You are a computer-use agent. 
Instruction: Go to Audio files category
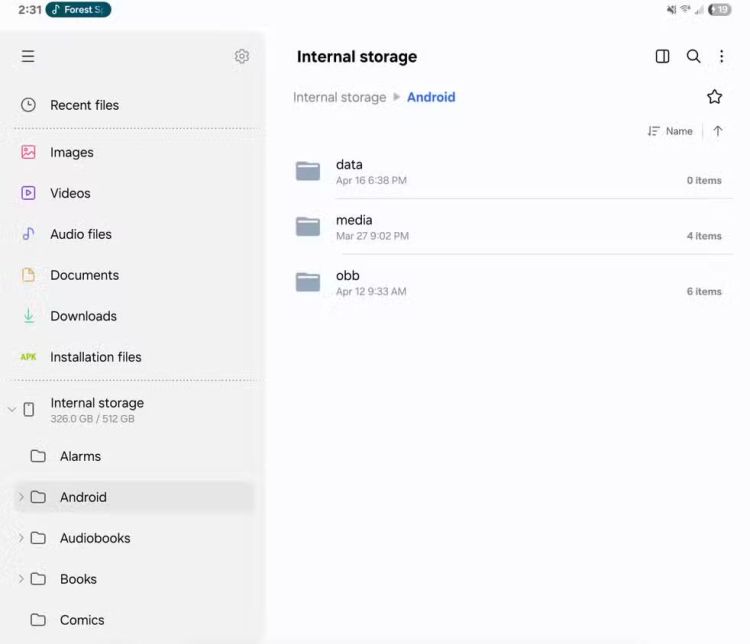point(80,235)
